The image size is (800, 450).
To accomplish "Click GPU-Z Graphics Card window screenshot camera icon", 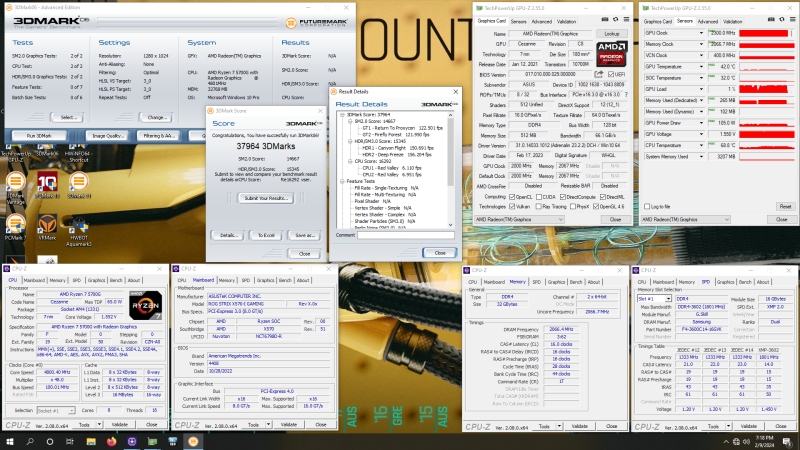I will 605,19.
